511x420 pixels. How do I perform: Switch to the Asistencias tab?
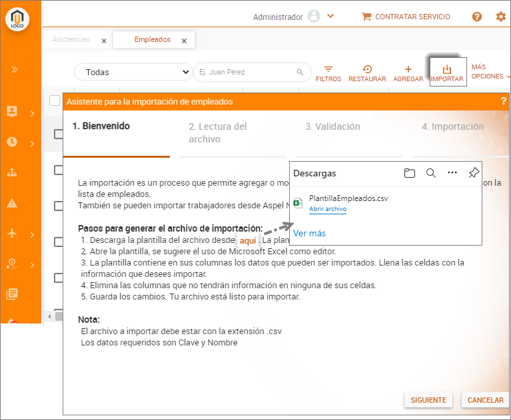click(x=71, y=40)
